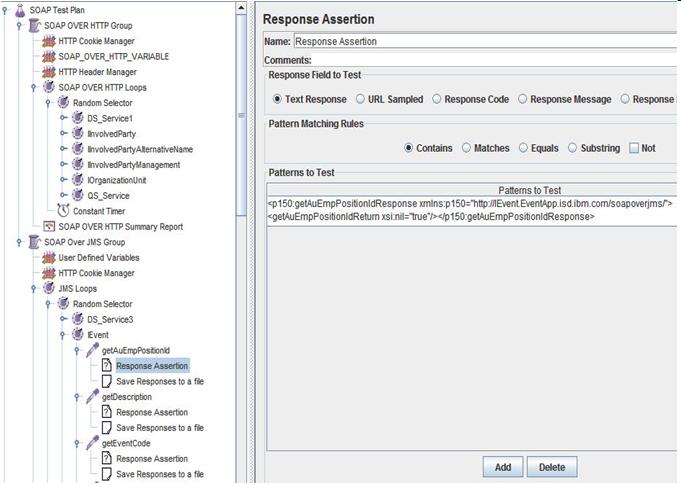Viewport: 681px width, 485px height.
Task: Select the getAuEmpPositionId tree item
Action: click(136, 350)
